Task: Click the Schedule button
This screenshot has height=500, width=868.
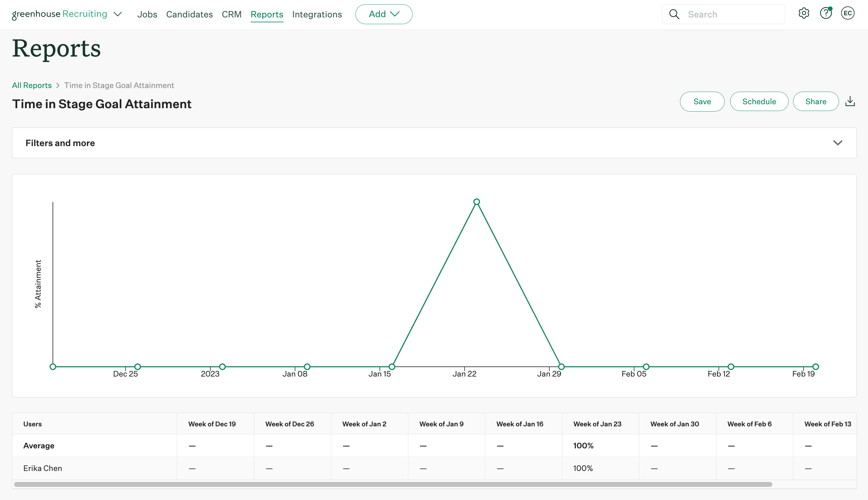Action: (x=759, y=101)
